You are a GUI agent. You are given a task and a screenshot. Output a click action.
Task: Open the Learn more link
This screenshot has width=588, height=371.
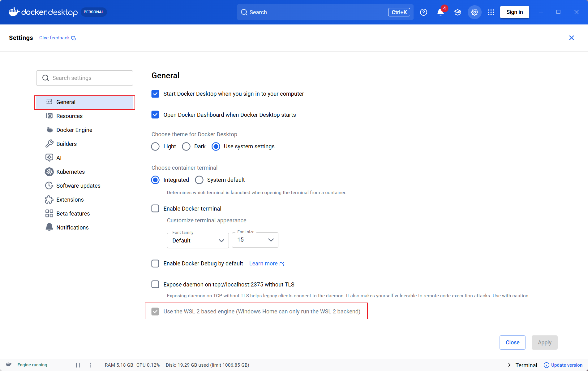click(264, 264)
